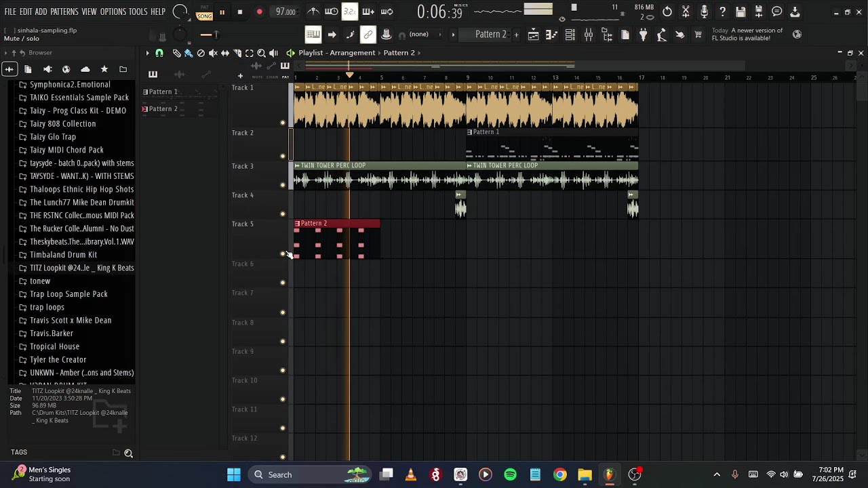Open the Piano roll icon
The width and height of the screenshot is (868, 488).
coord(552,35)
